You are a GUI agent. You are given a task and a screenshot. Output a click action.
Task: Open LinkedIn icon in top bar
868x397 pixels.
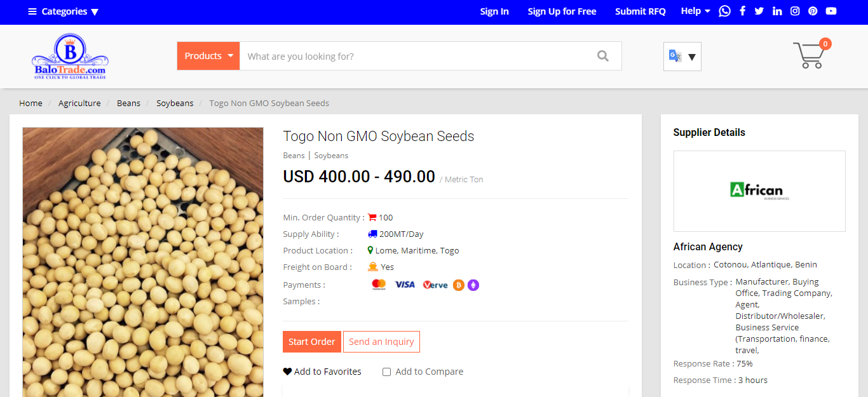click(777, 11)
